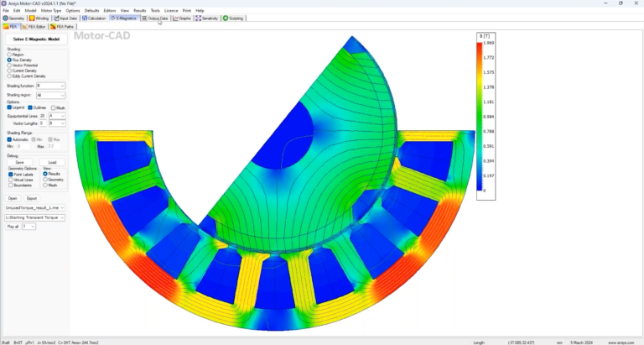Switch to the Input Data tab

(65, 18)
